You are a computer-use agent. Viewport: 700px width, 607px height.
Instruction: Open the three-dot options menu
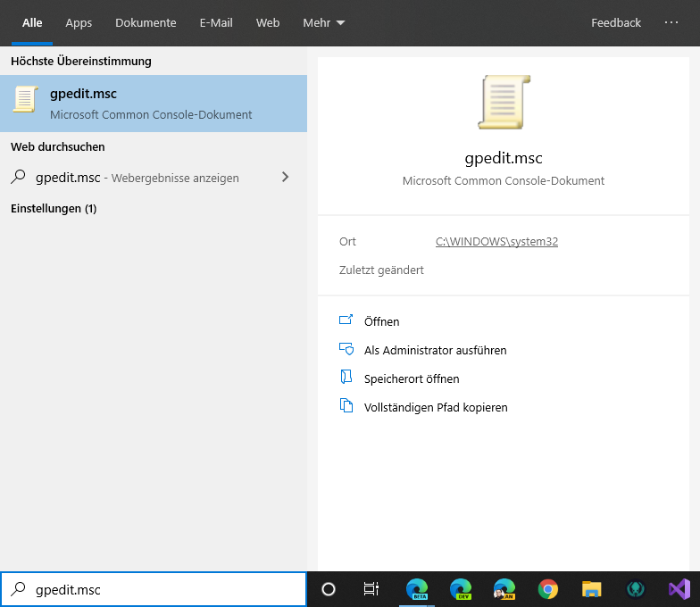[x=671, y=23]
